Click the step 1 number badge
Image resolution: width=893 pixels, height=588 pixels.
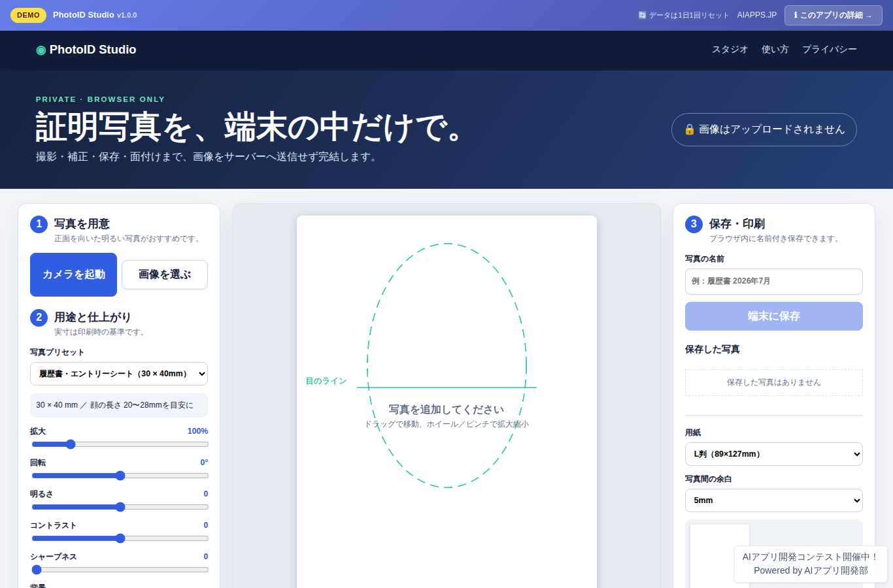(x=39, y=224)
